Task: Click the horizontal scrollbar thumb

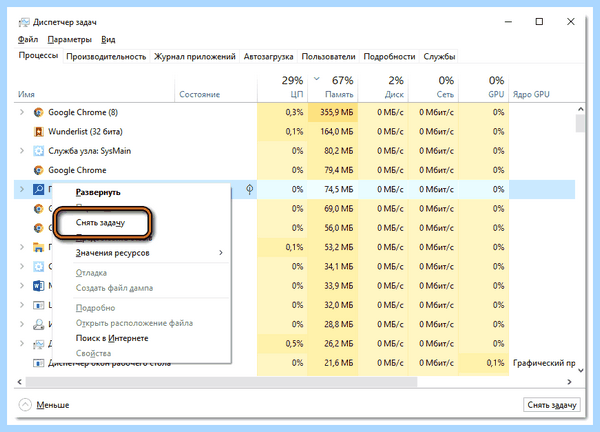Action: click(221, 381)
